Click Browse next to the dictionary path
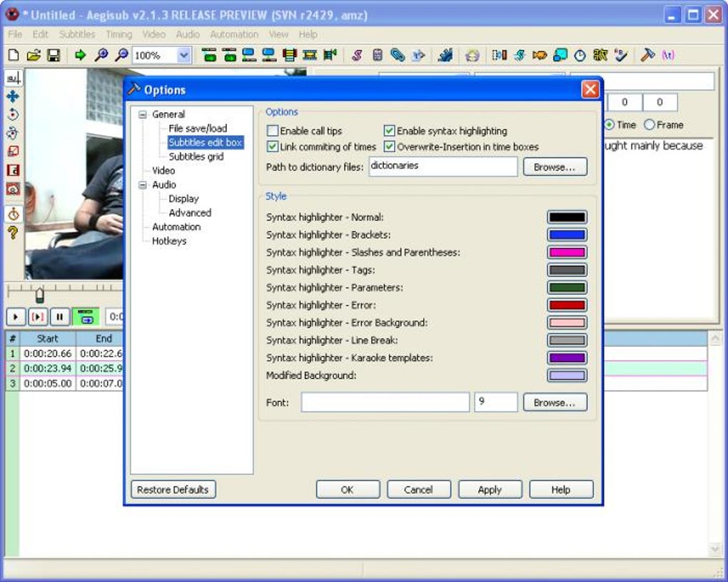Viewport: 728px width, 582px height. [x=555, y=167]
